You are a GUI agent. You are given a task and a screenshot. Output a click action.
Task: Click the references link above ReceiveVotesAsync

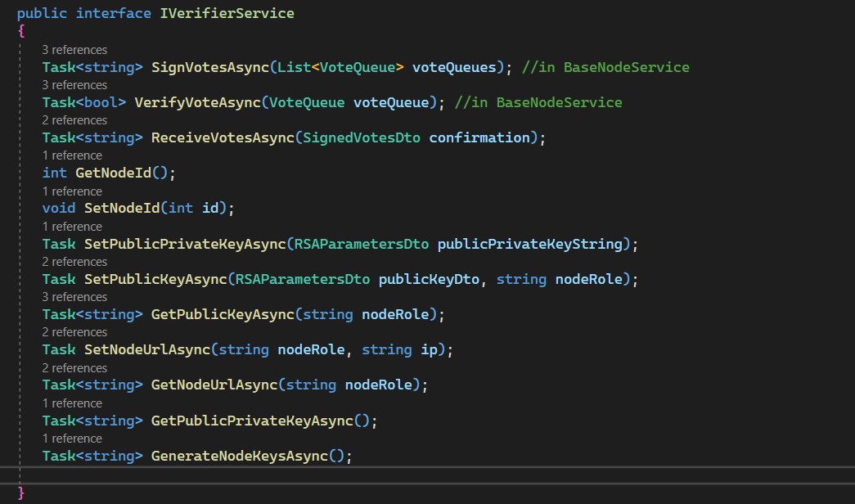pos(74,120)
